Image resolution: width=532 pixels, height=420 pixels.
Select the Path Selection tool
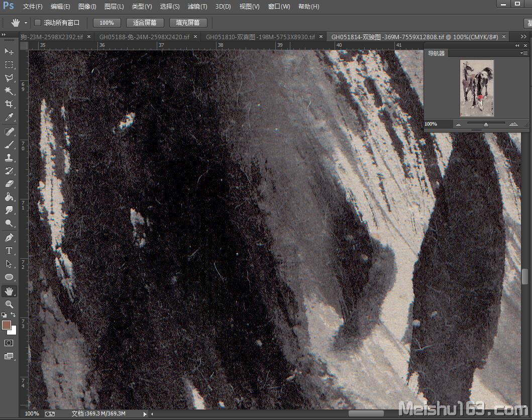[x=9, y=264]
